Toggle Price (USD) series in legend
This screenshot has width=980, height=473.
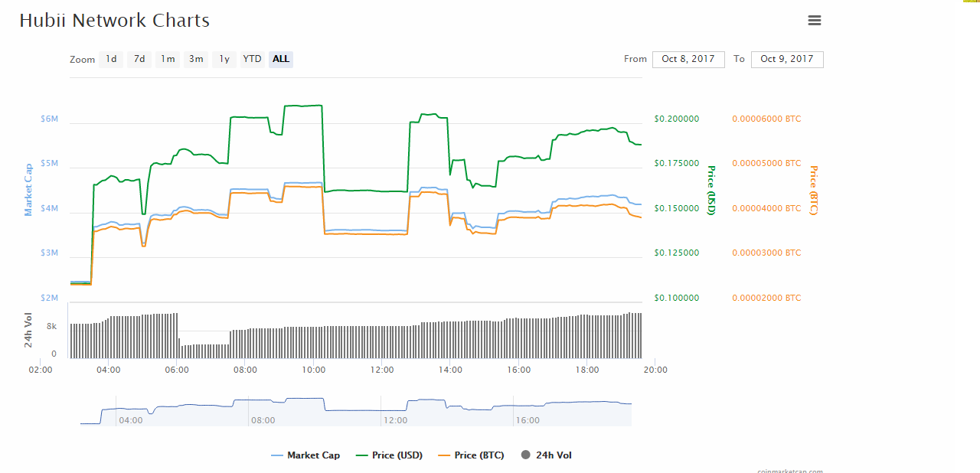[389, 455]
